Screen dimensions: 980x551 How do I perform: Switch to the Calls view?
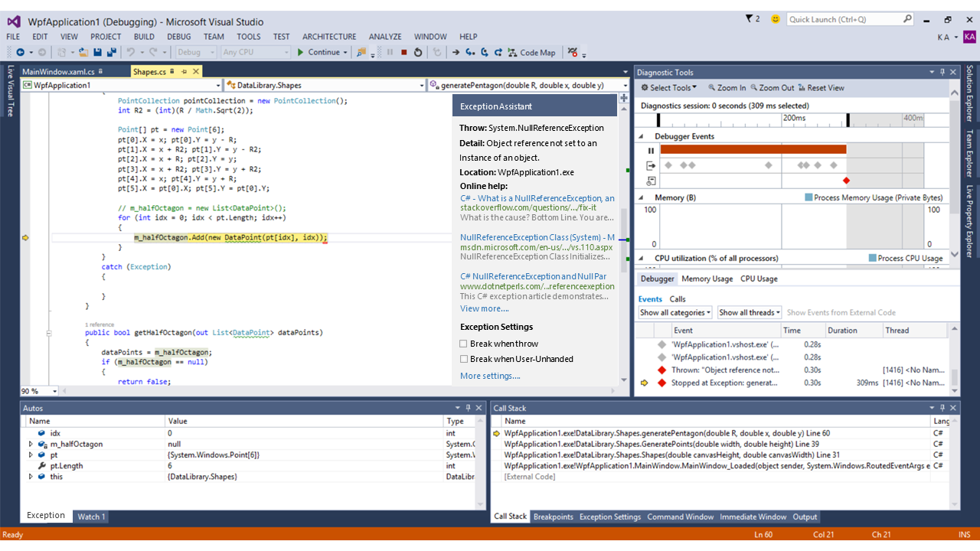[x=678, y=298]
